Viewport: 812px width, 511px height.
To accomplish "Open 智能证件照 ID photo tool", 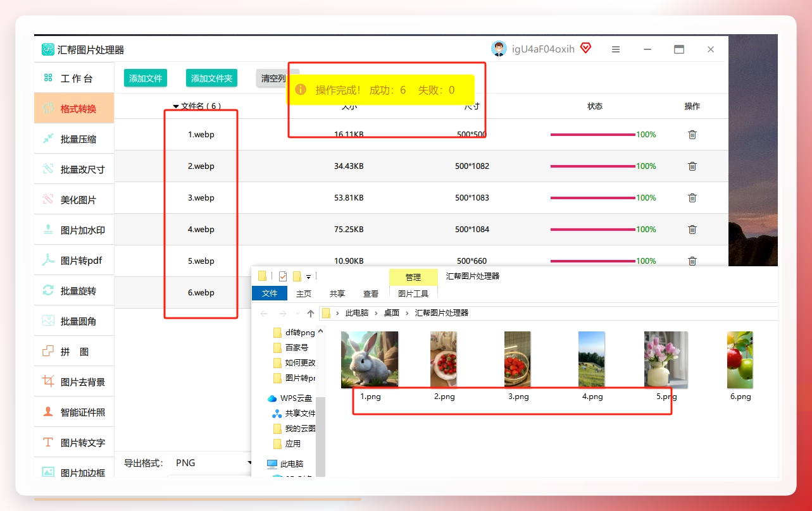I will [74, 412].
